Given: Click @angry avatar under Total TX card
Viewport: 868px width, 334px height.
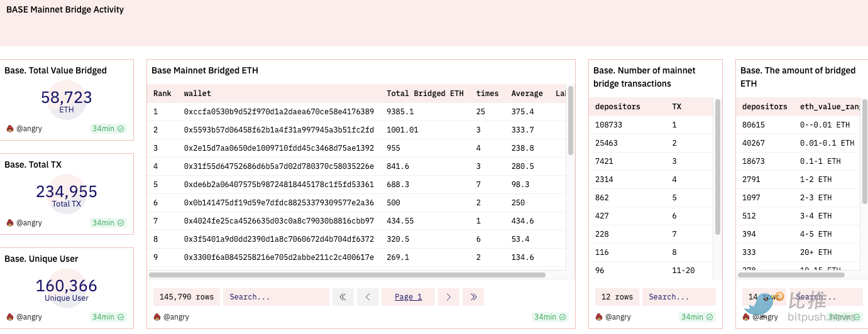Looking at the screenshot, I should [10, 223].
